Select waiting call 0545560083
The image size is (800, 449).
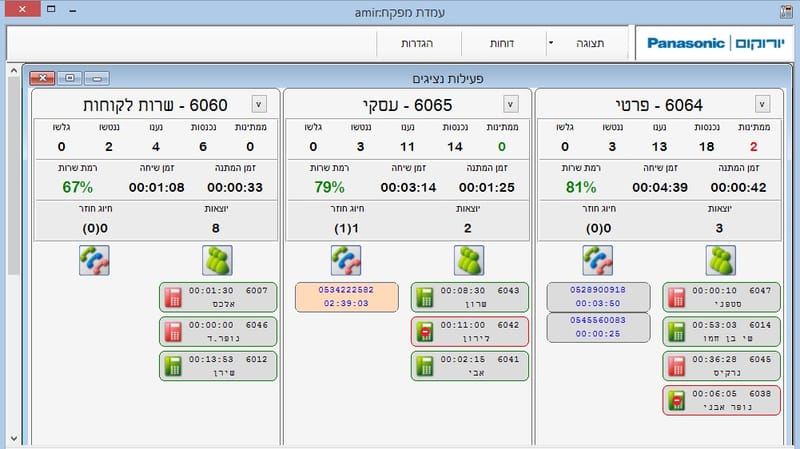tap(598, 327)
